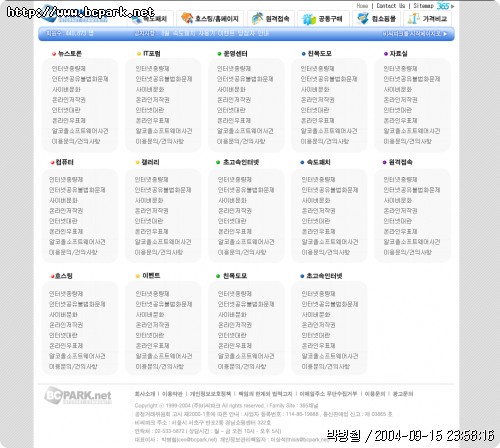Click 사이버문화 under 자료실

pyautogui.click(x=398, y=89)
